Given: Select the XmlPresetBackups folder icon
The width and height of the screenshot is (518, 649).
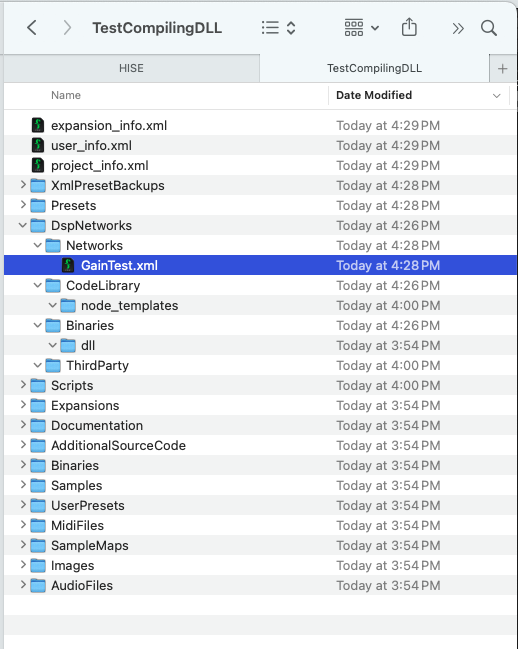Looking at the screenshot, I should pos(38,185).
